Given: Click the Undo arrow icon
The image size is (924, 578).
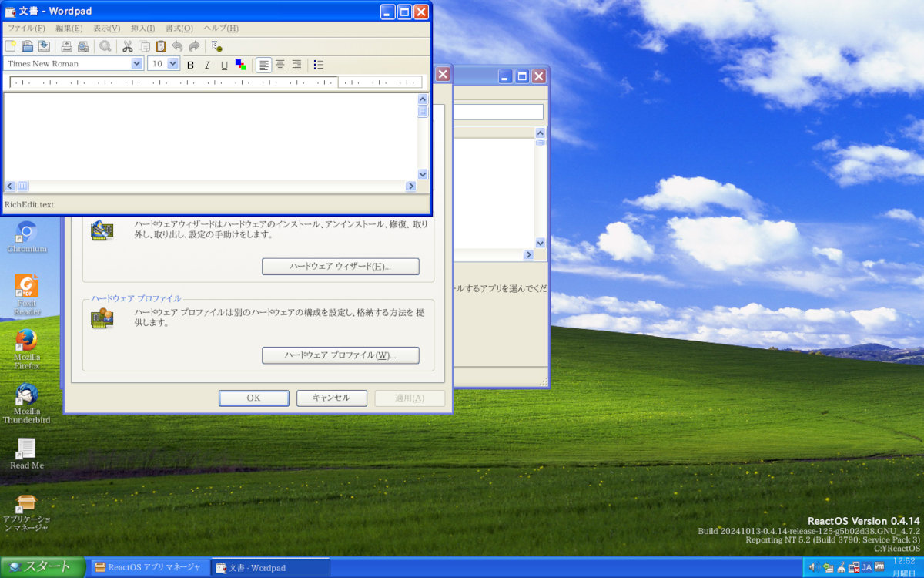Looking at the screenshot, I should click(178, 46).
